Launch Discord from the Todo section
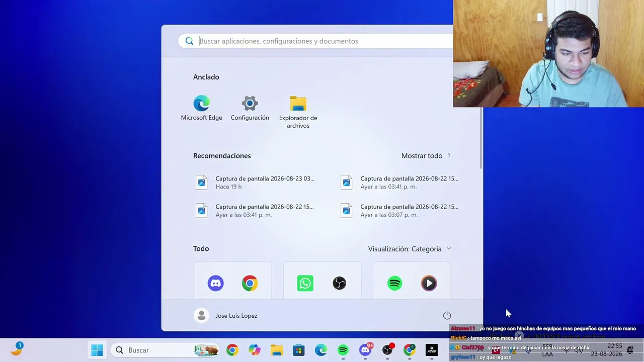This screenshot has width=644, height=362. coord(215,283)
